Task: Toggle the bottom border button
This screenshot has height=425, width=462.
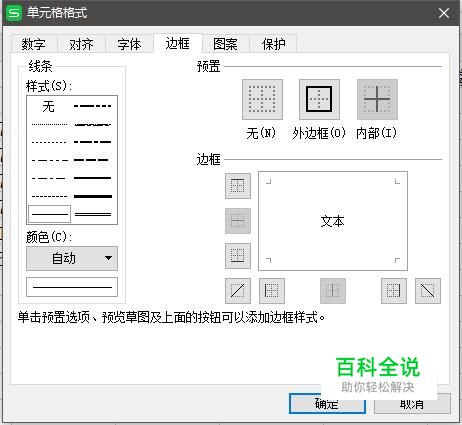Action: [238, 256]
